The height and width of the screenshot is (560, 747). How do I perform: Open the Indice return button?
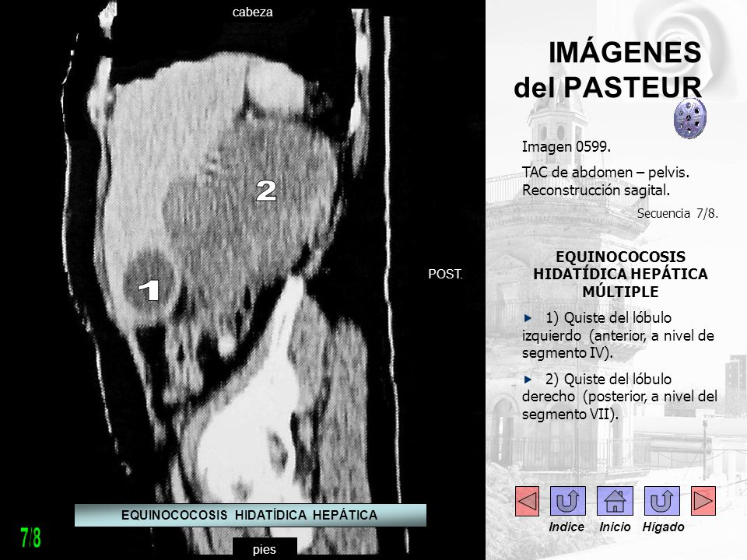[567, 501]
